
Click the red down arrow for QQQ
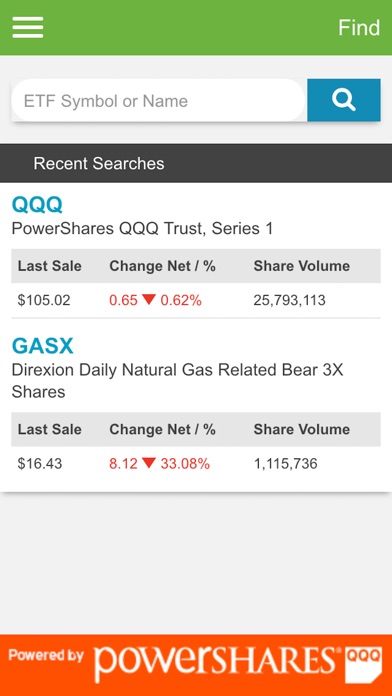pyautogui.click(x=149, y=300)
